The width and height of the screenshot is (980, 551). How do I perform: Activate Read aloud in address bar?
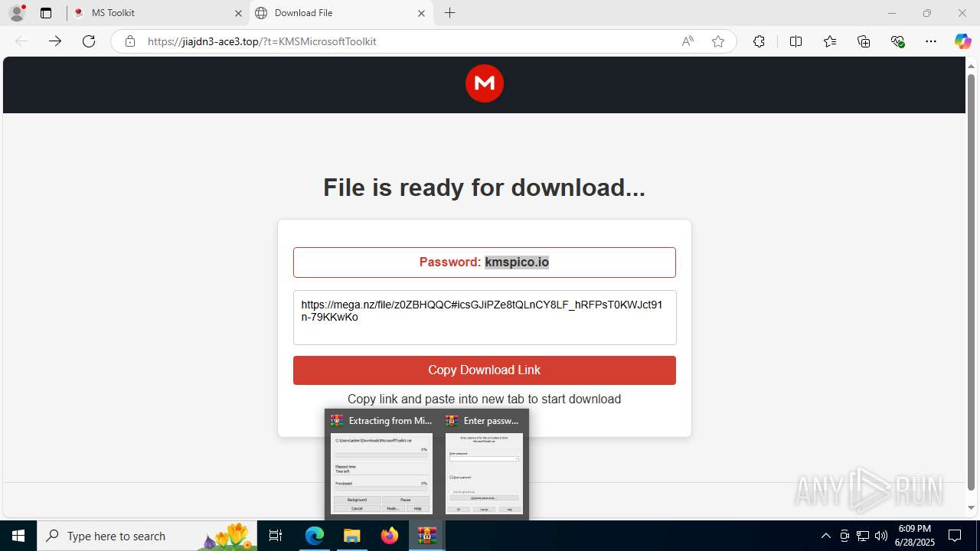(688, 41)
